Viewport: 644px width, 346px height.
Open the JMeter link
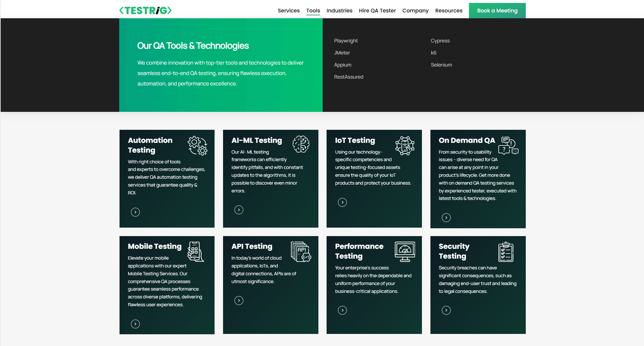pos(342,53)
